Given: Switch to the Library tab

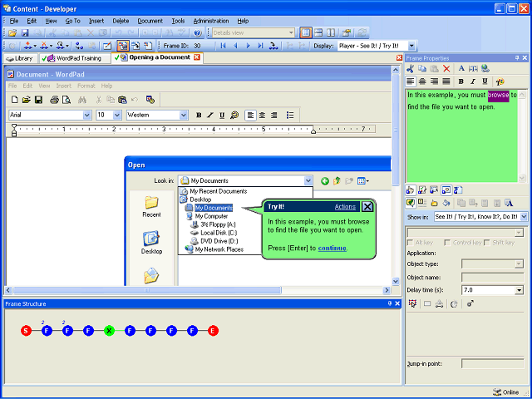Looking at the screenshot, I should click(20, 58).
